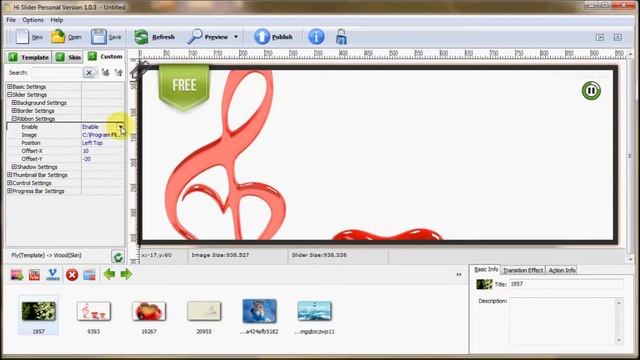
Task: Click the padlock unlock icon
Action: point(341,37)
